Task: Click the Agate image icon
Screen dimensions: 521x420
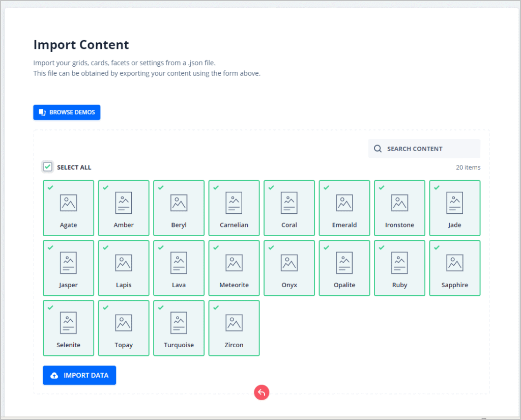Action: pyautogui.click(x=68, y=203)
